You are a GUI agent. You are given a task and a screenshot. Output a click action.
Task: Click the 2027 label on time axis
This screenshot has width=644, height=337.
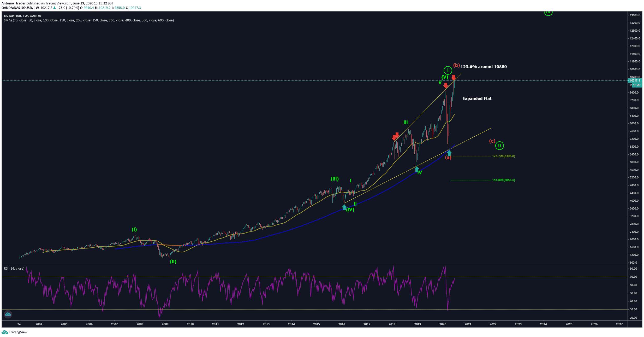619,324
